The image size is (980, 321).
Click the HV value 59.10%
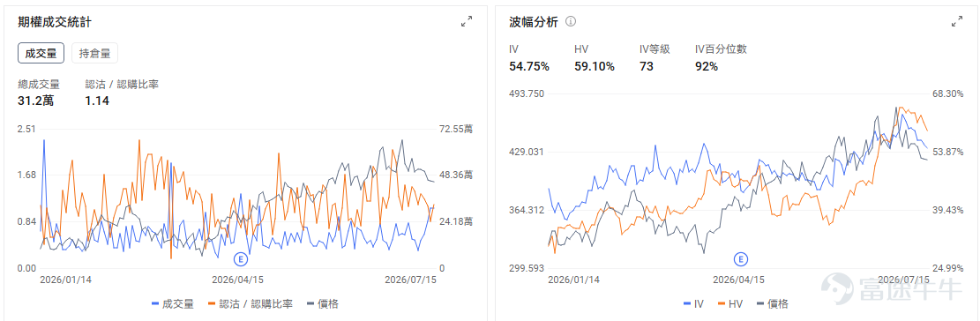595,66
